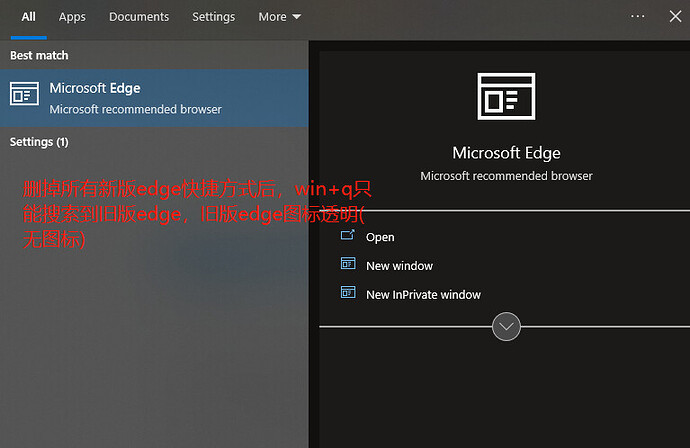Choose New InPrivate window action
The image size is (690, 448).
[x=423, y=294]
